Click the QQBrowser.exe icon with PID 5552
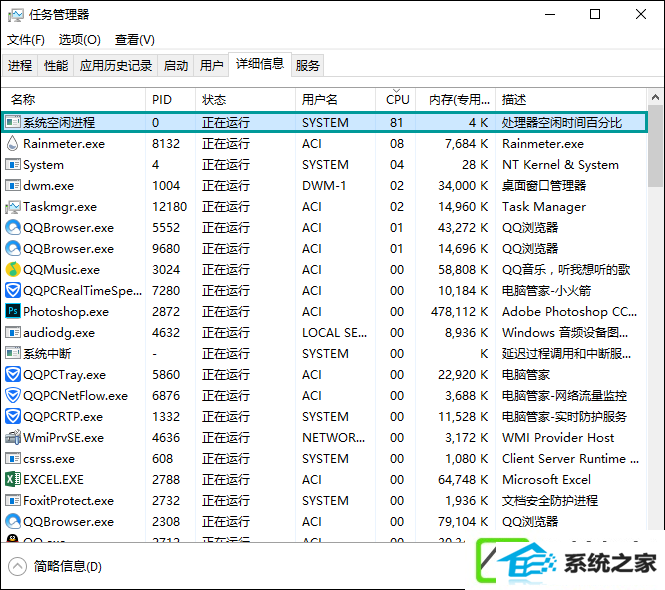This screenshot has width=665, height=590. [13, 227]
